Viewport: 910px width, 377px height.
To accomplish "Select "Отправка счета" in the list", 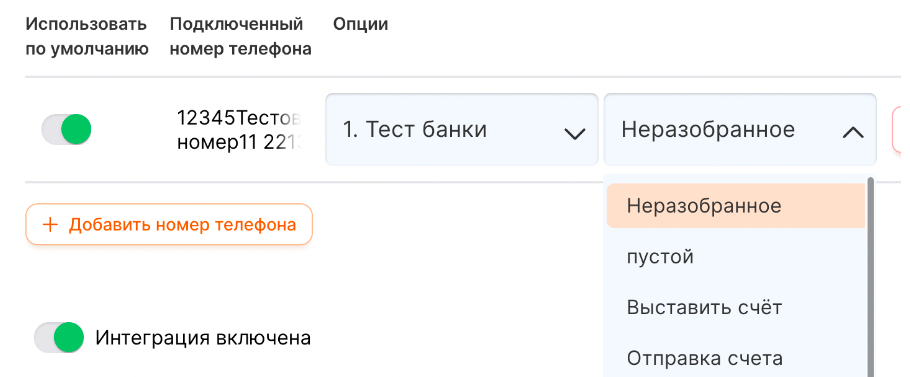I will coord(736,358).
